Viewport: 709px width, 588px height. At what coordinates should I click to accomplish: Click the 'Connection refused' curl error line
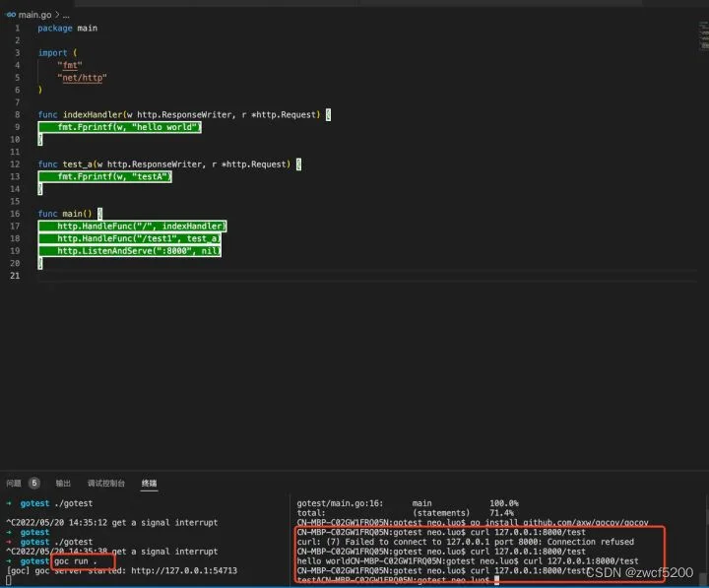click(465, 542)
